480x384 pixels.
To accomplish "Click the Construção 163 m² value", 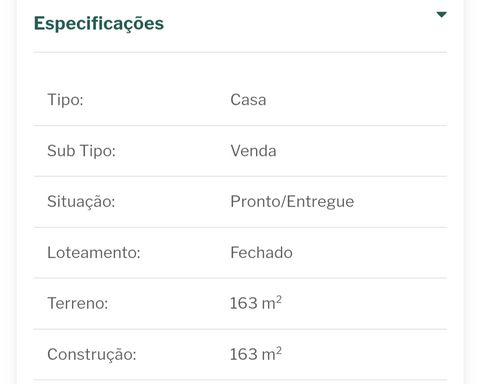I will 256,354.
